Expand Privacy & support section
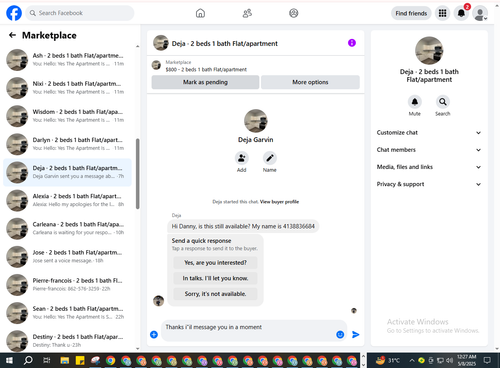 tap(429, 184)
